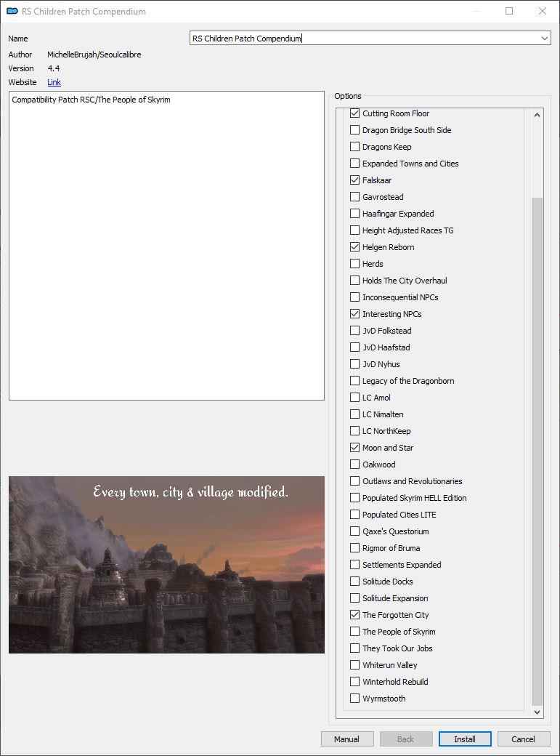Tick the Oakwood checkbox
Screen dimensions: 560x756
pyautogui.click(x=354, y=465)
